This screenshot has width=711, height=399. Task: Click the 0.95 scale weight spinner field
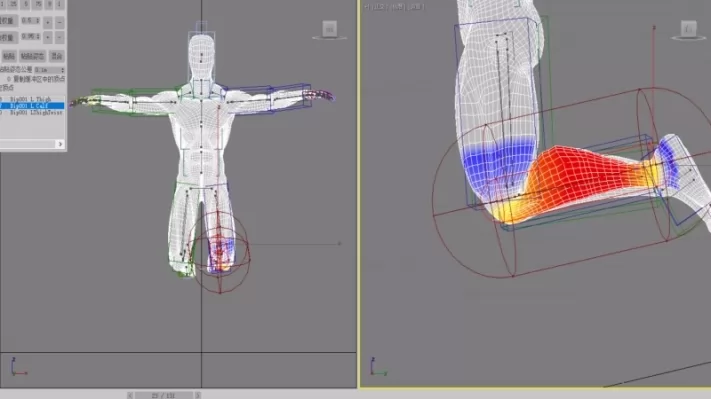(x=30, y=36)
